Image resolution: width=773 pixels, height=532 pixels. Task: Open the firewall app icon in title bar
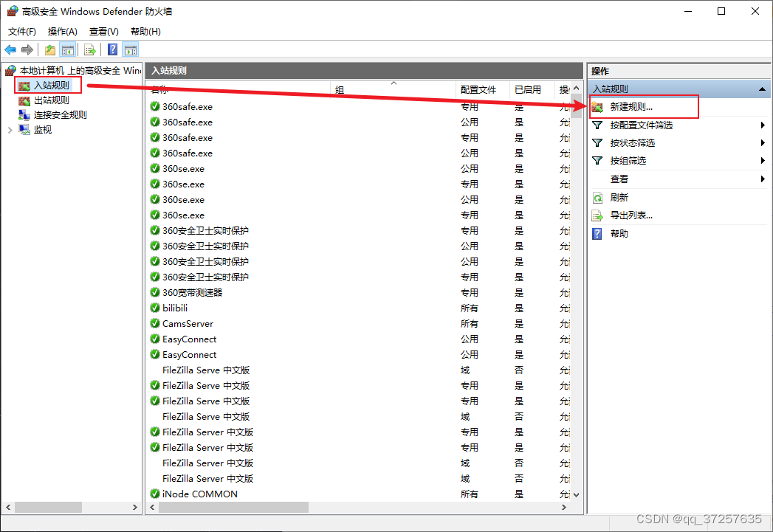tap(12, 11)
